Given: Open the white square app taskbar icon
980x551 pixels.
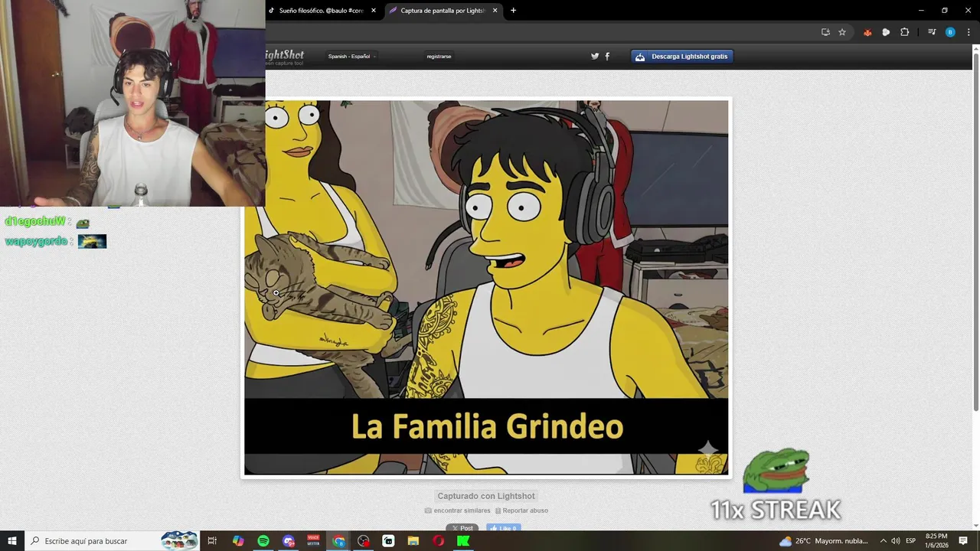Looking at the screenshot, I should (388, 541).
